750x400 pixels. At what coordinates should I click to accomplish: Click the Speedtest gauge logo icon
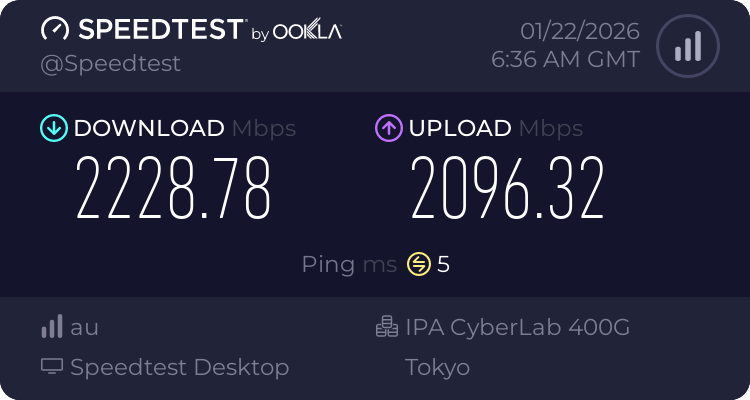[x=56, y=30]
